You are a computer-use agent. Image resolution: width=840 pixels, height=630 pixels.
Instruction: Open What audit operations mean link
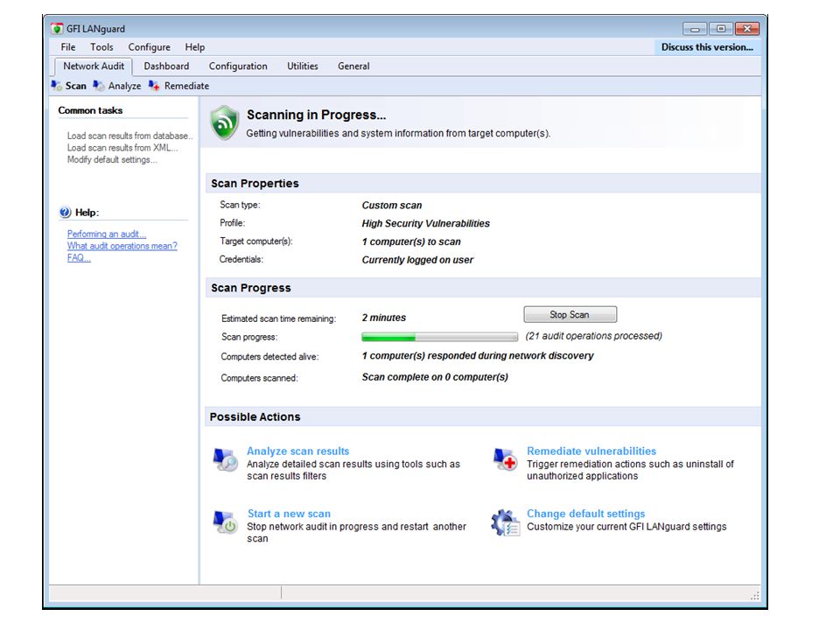pyautogui.click(x=122, y=246)
